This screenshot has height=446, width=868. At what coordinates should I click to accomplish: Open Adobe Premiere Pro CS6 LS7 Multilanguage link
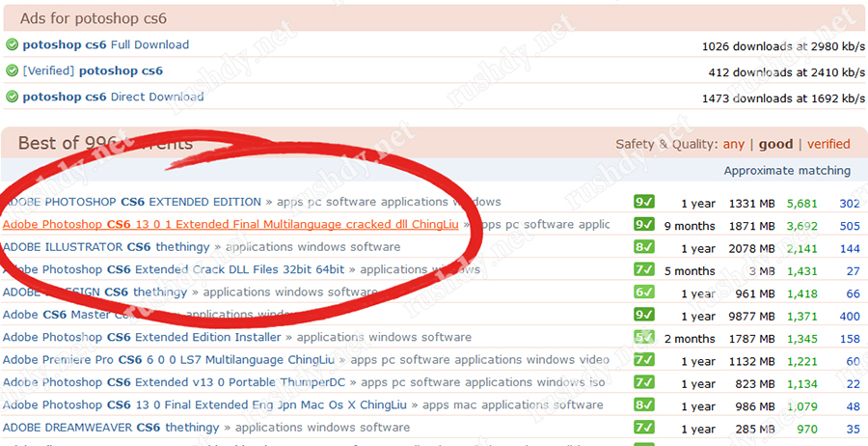pyautogui.click(x=168, y=359)
